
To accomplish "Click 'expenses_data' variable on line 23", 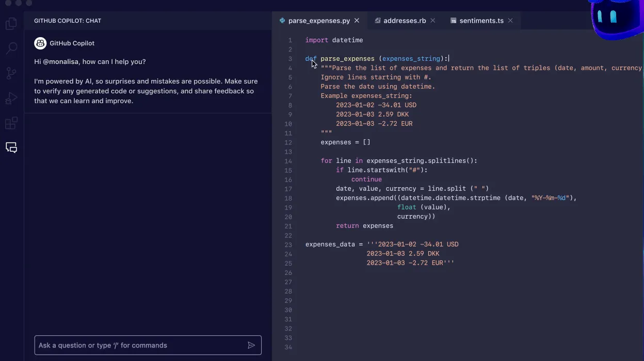I will [x=330, y=244].
